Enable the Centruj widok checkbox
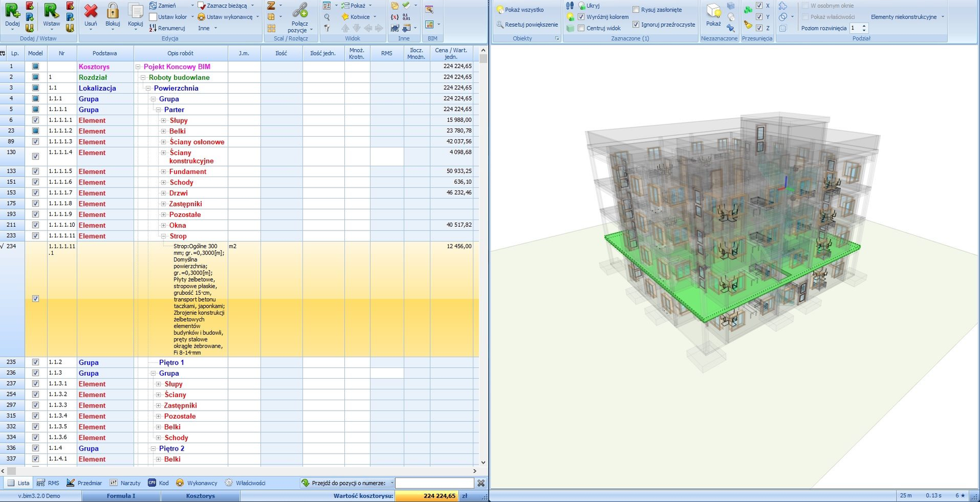This screenshot has height=502, width=980. click(x=581, y=28)
